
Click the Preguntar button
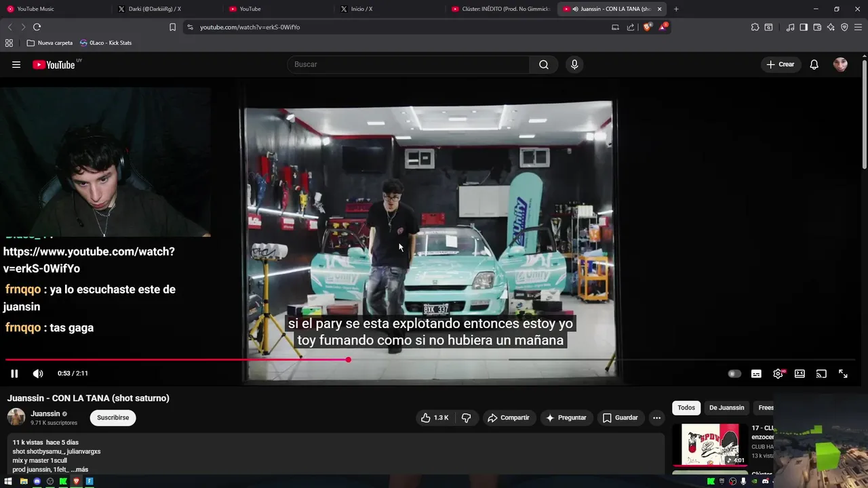(x=566, y=418)
